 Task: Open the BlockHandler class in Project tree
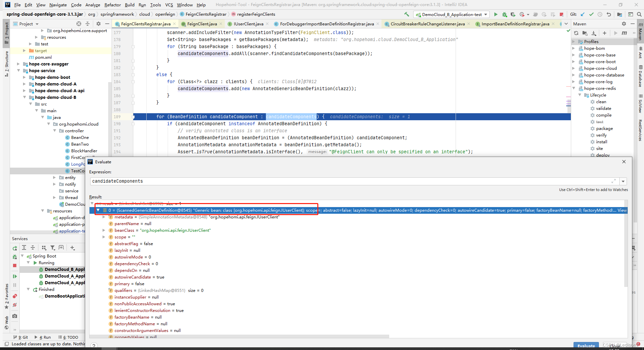click(84, 151)
